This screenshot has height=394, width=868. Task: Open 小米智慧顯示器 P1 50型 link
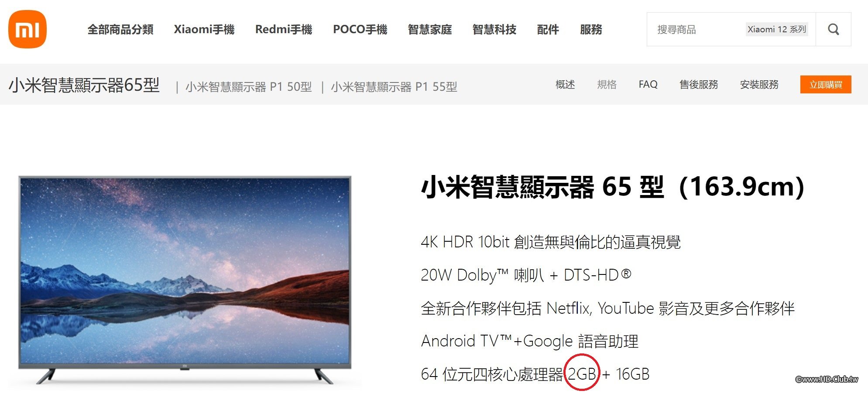(x=249, y=87)
